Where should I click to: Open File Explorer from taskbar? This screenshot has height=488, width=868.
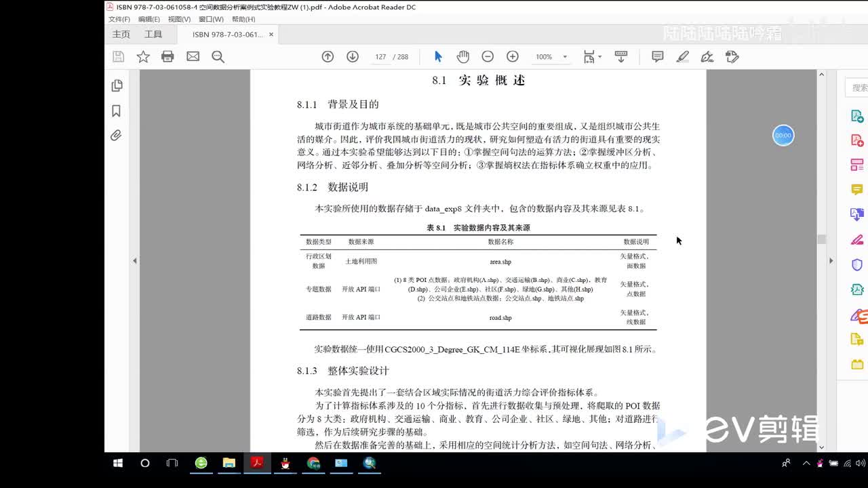(229, 464)
